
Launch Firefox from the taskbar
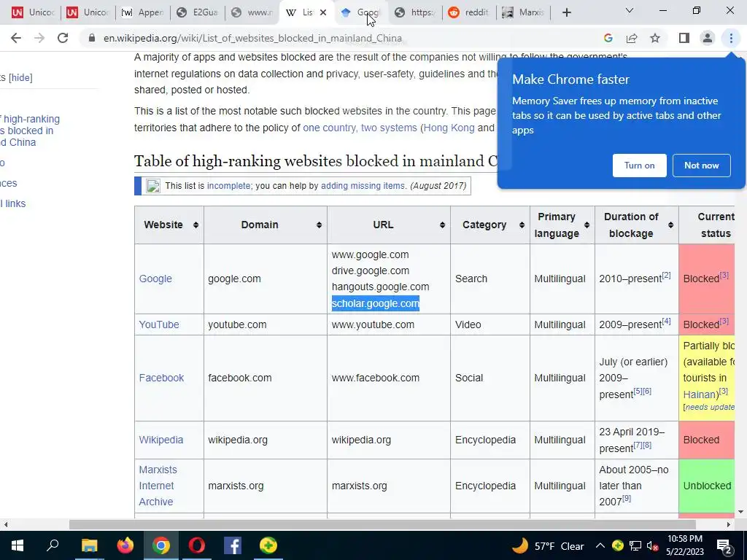point(125,545)
